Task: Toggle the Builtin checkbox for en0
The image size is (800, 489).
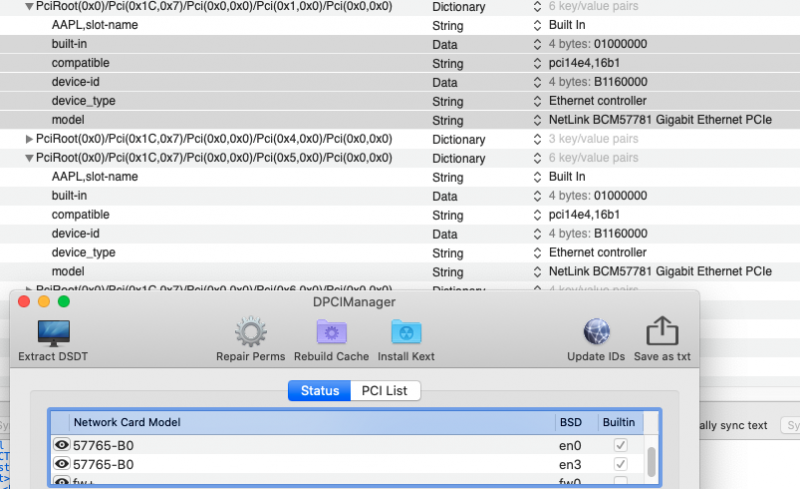Action: click(620, 445)
